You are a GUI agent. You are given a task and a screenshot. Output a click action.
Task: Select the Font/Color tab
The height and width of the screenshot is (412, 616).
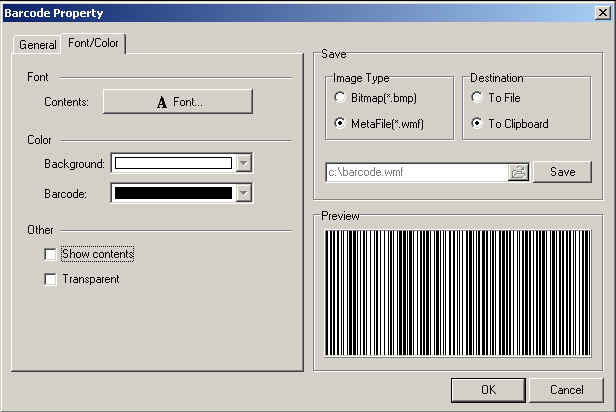93,44
